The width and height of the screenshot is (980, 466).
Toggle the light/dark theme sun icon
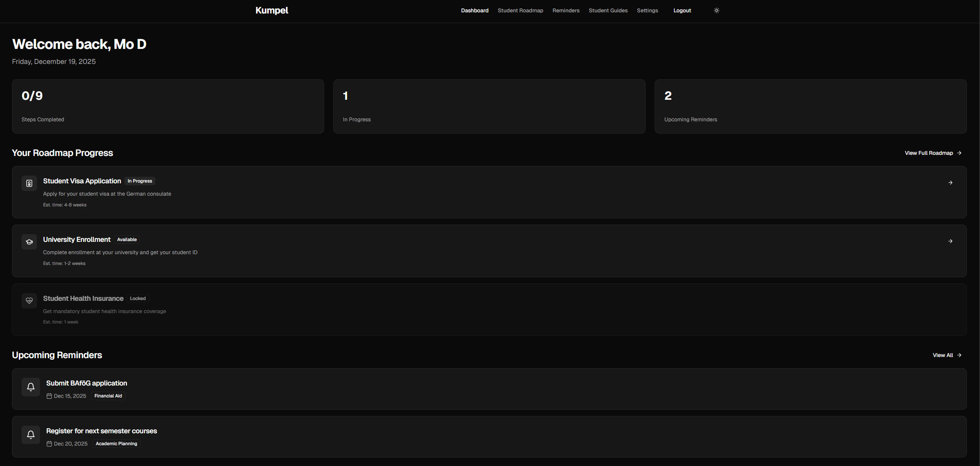click(x=716, y=10)
